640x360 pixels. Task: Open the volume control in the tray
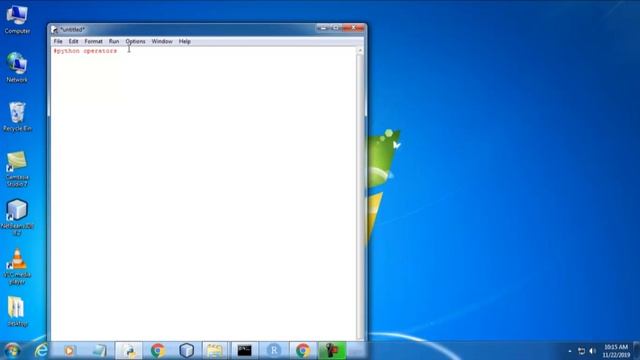[x=593, y=351]
